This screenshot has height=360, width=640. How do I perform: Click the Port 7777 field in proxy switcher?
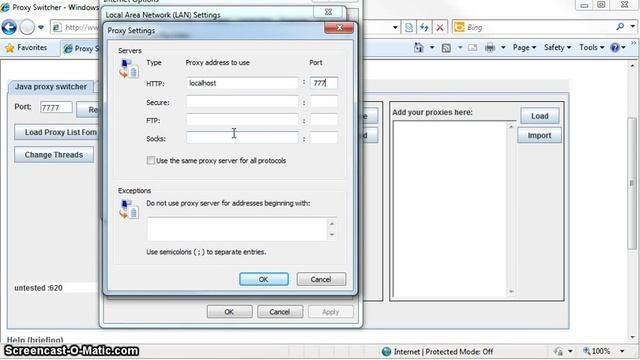pyautogui.click(x=56, y=107)
